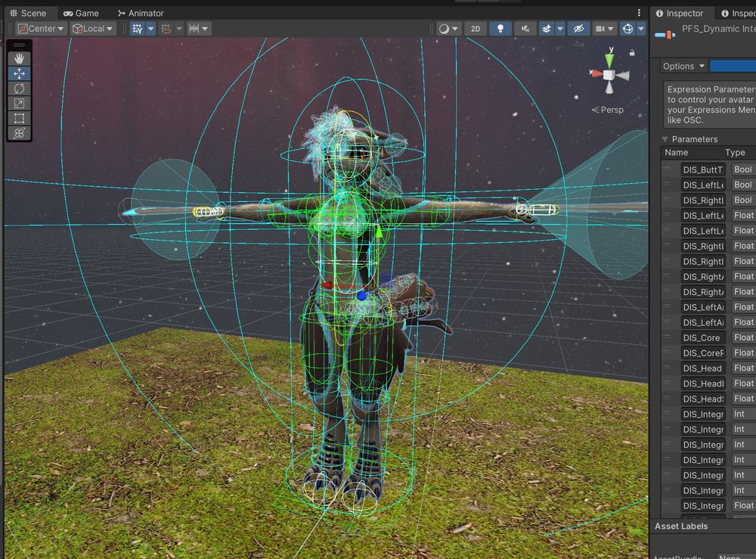Click the PFS_Dynamic asset title text
This screenshot has width=756, height=559.
point(718,29)
